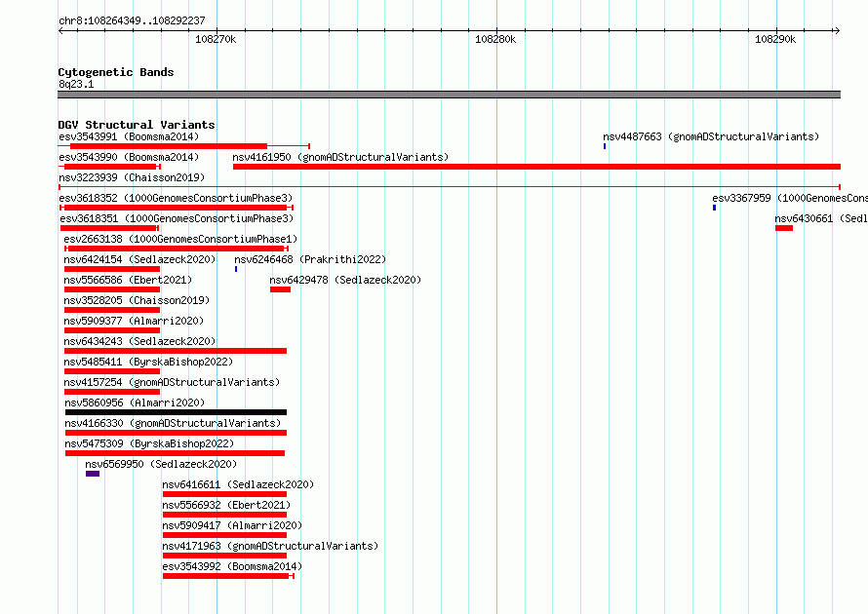Image resolution: width=868 pixels, height=614 pixels.
Task: Select nsv5909417 (Almarri2020) label
Action: tap(232, 525)
